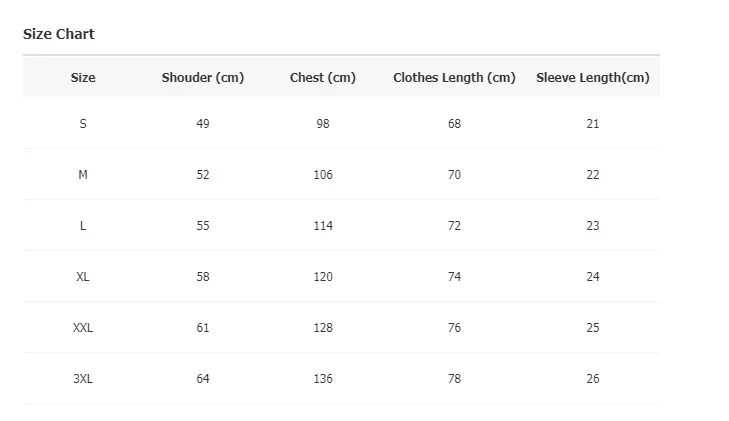This screenshot has width=729, height=421.
Task: Click clothes length value 78 for 3XL
Action: (454, 379)
